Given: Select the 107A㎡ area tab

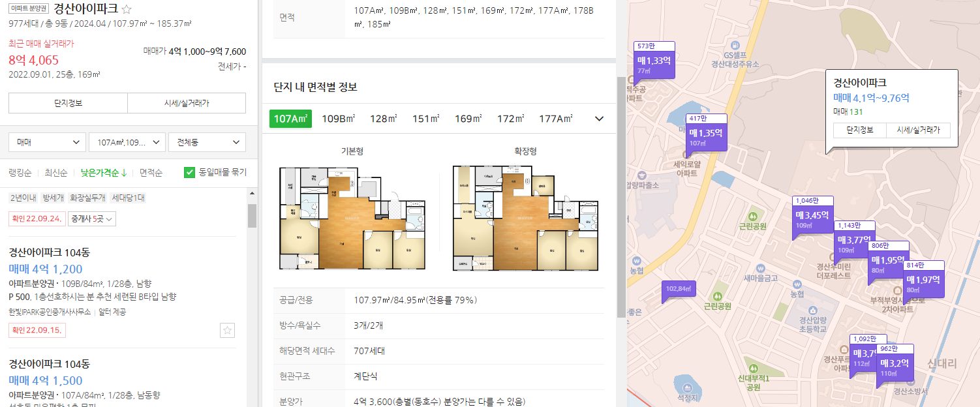Looking at the screenshot, I should [290, 119].
